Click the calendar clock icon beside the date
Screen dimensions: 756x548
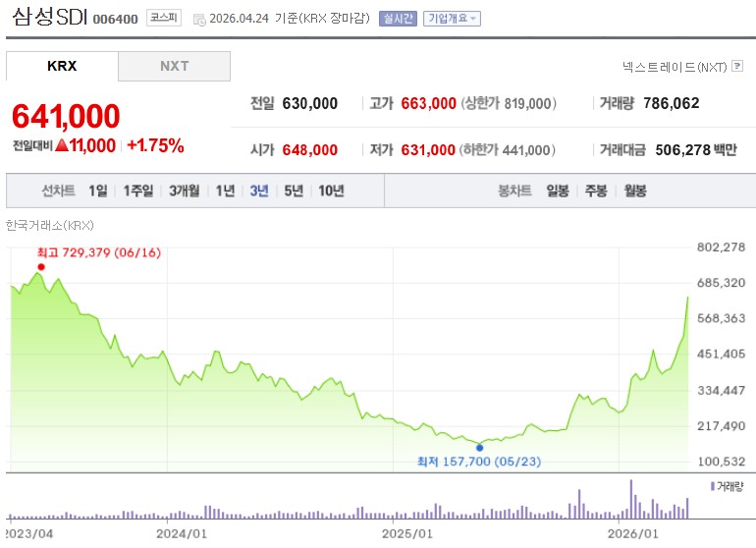click(x=199, y=20)
